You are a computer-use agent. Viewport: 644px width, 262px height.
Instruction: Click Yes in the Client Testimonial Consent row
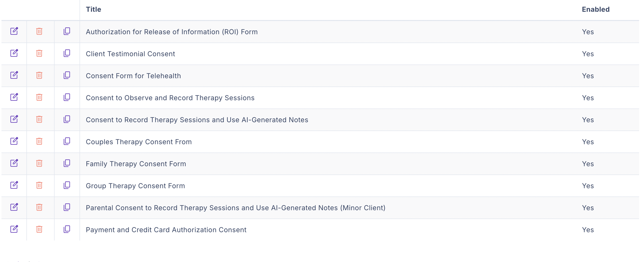point(588,54)
